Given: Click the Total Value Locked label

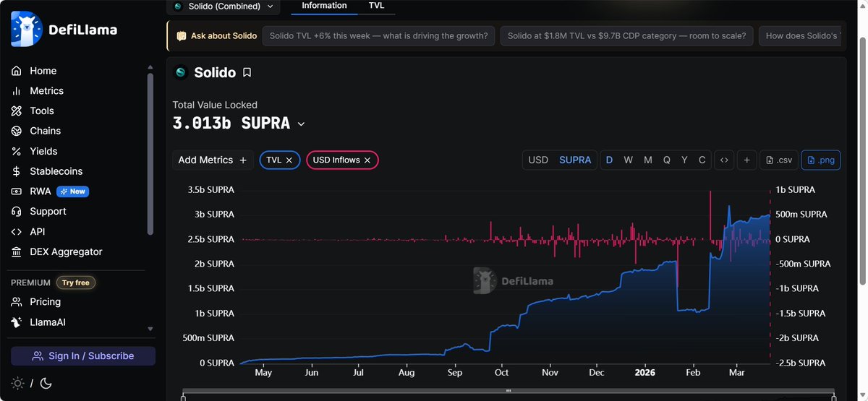Looking at the screenshot, I should [x=215, y=105].
